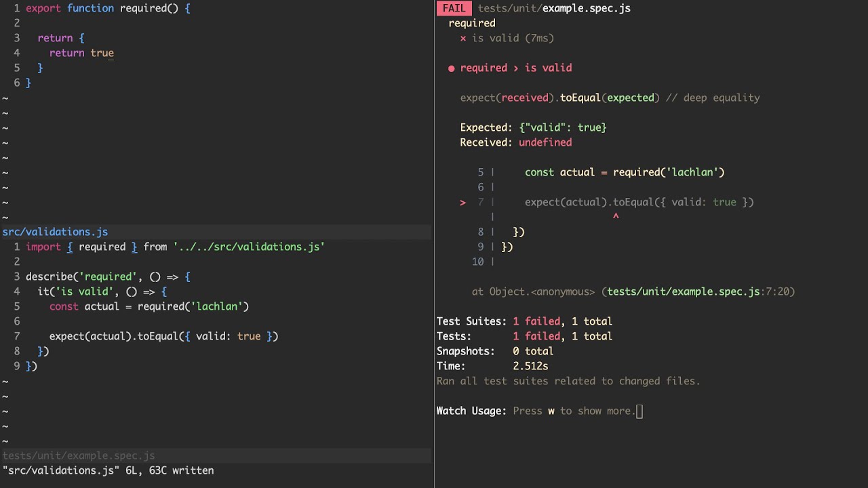Click the failing line 7 in the Jest code frame
The width and height of the screenshot is (868, 488).
(607, 202)
